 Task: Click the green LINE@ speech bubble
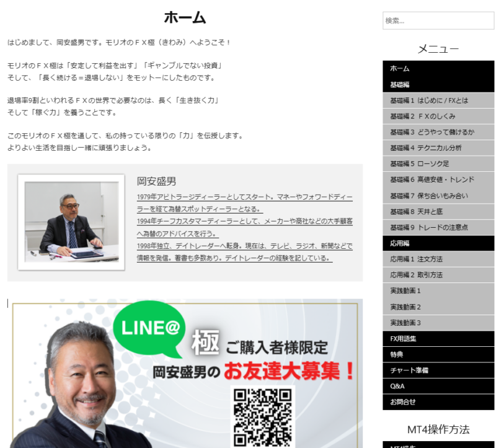tap(149, 328)
